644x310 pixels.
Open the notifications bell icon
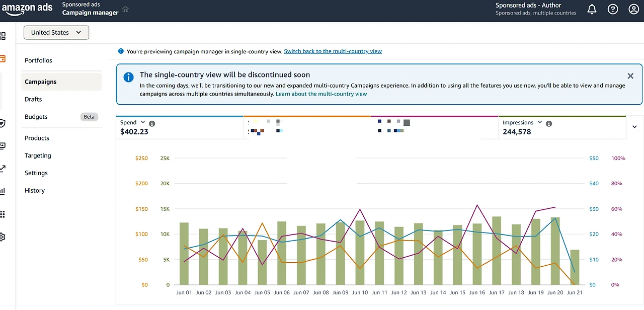click(592, 9)
